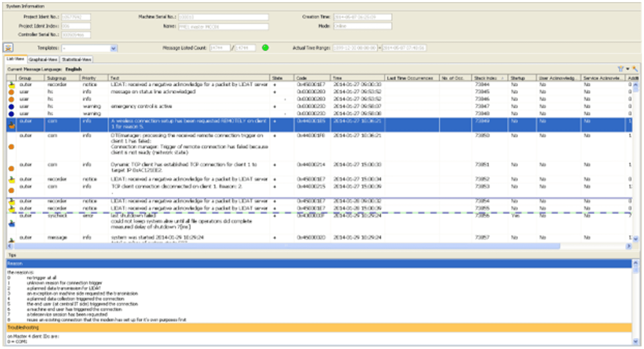Screen dimensions: 644x349
Task: Click blue icon of 'last shutdown failed' row
Action: click(11, 223)
